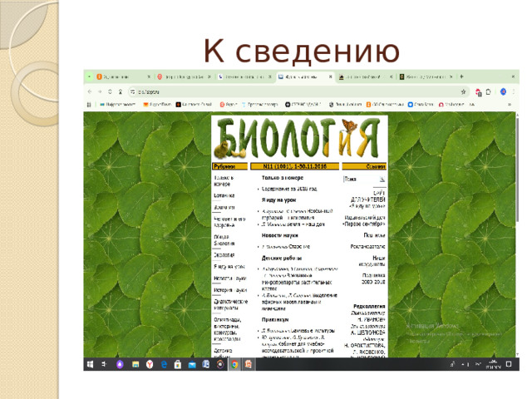Close the active Biology journal tab
Screen dimensions: 532x399
tap(330, 77)
